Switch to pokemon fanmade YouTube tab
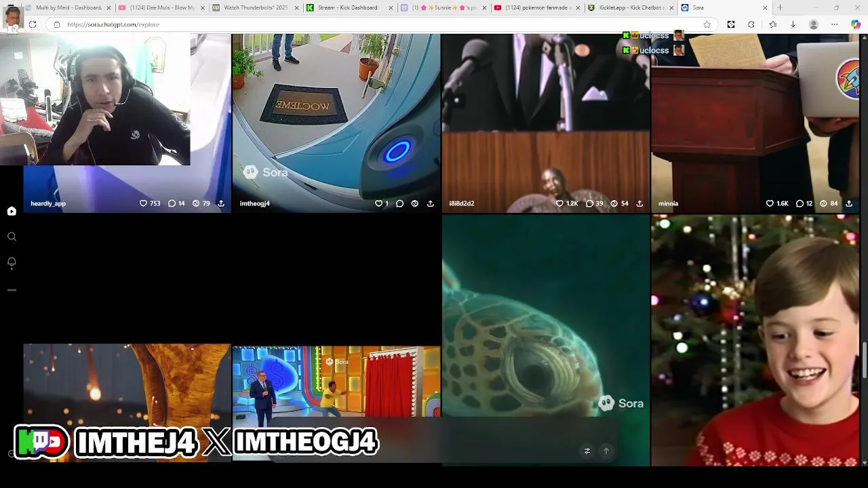 pos(537,7)
